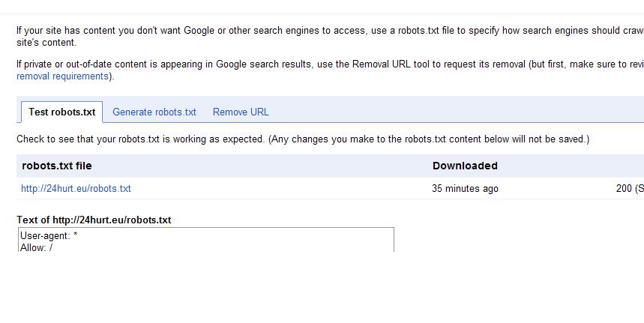Click empty tab bar area right of Remove URL
Screen dimensions: 644x323
click(450, 111)
